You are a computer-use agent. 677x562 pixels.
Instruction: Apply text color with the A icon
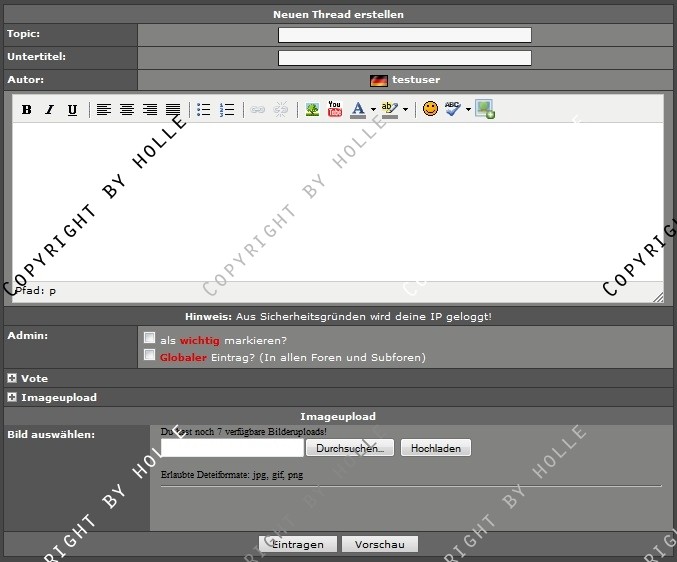pos(358,110)
